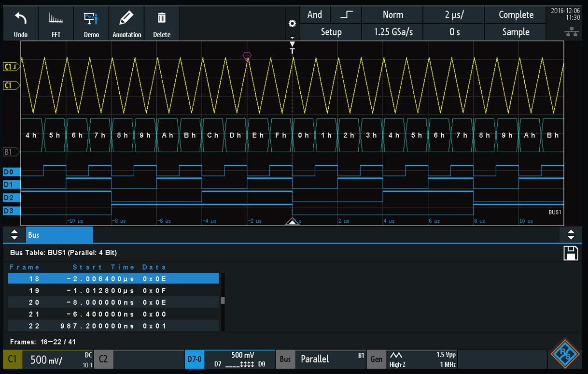The image size is (588, 374).
Task: Select frame 20 row in bus table
Action: [113, 302]
